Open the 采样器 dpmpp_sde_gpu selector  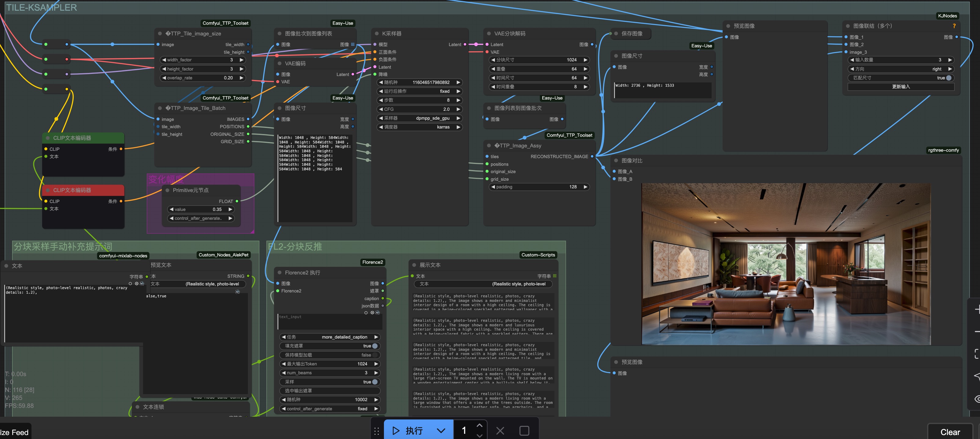(x=419, y=118)
